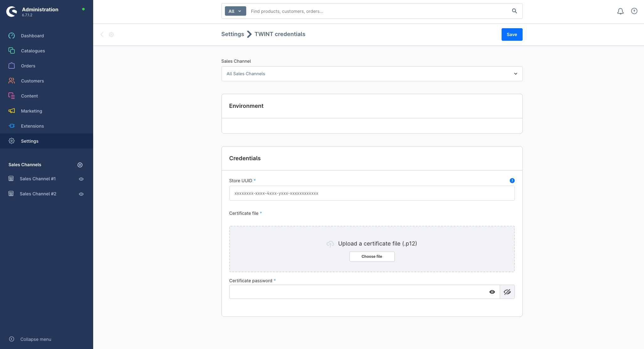Click the Orders bag icon
This screenshot has height=349, width=644.
click(12, 66)
